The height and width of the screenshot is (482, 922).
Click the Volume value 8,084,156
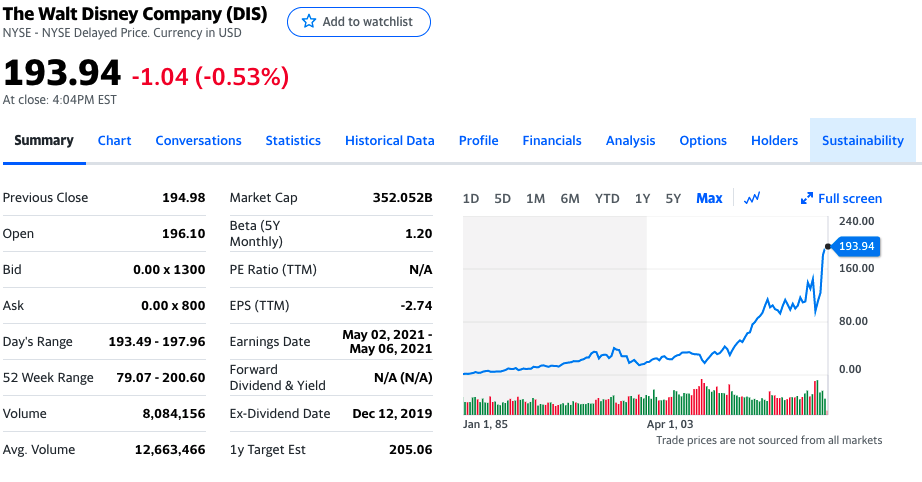point(174,414)
